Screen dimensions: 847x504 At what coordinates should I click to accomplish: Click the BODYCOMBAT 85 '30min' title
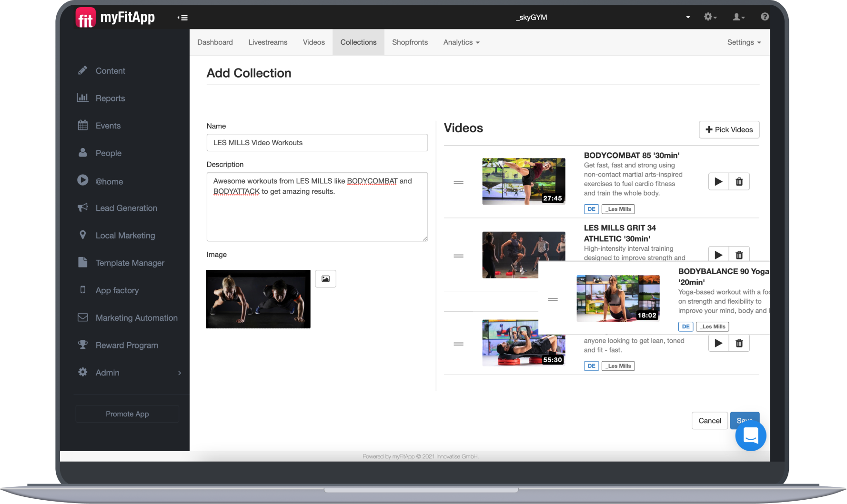pyautogui.click(x=632, y=155)
